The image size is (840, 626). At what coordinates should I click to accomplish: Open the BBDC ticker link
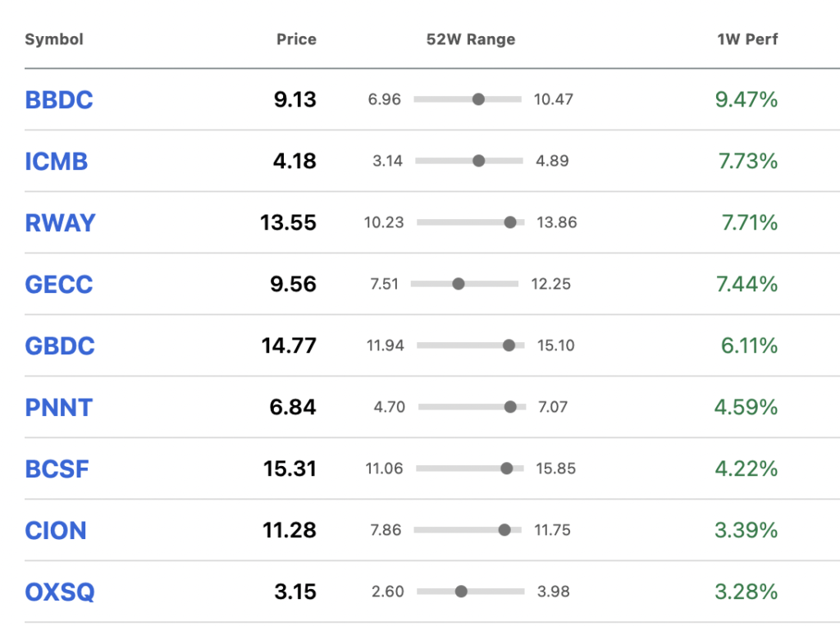tap(59, 100)
